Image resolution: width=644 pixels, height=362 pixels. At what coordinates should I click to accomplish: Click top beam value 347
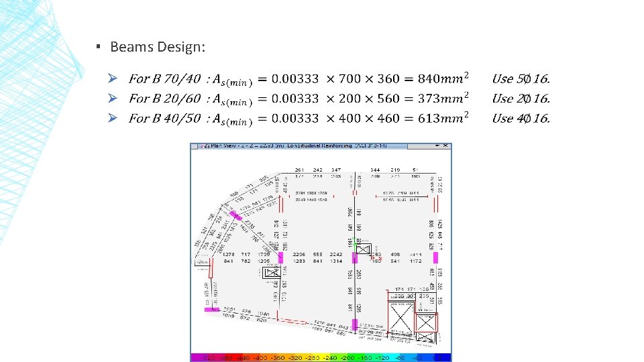pyautogui.click(x=336, y=170)
